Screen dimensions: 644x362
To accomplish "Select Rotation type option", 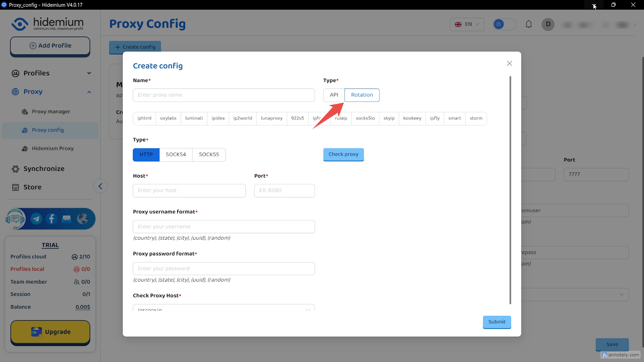I will (x=362, y=95).
